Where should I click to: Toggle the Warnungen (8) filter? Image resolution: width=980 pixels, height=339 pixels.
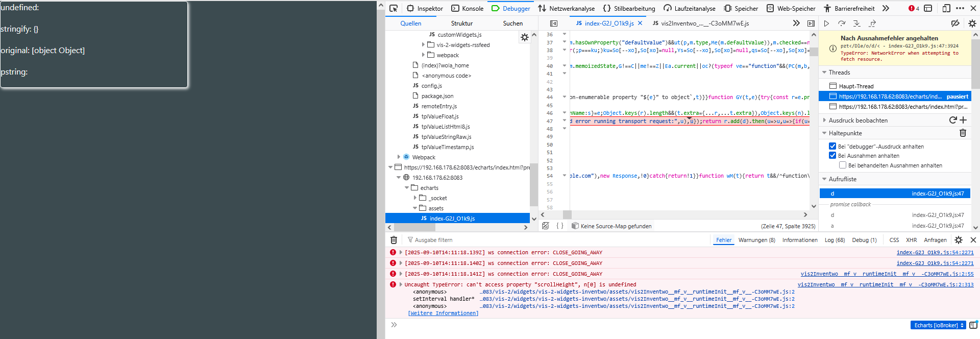tap(756, 240)
